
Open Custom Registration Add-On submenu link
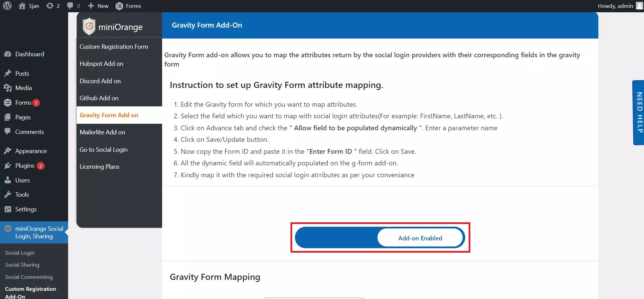[x=31, y=293]
